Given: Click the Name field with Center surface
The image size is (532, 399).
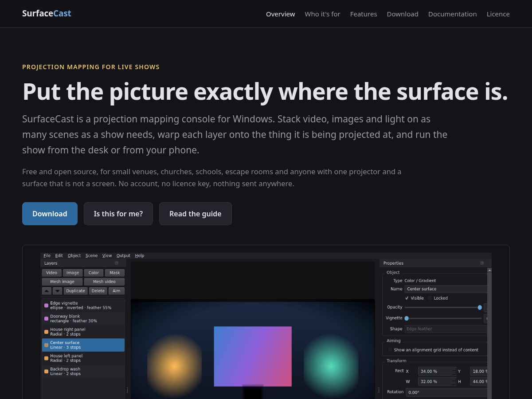Looking at the screenshot, I should coord(446,289).
